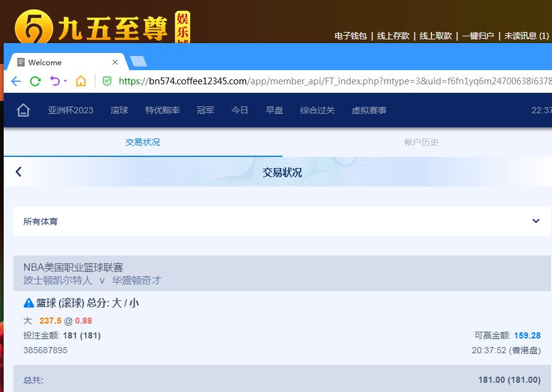Open the 滚球 live betting menu

pyautogui.click(x=119, y=110)
